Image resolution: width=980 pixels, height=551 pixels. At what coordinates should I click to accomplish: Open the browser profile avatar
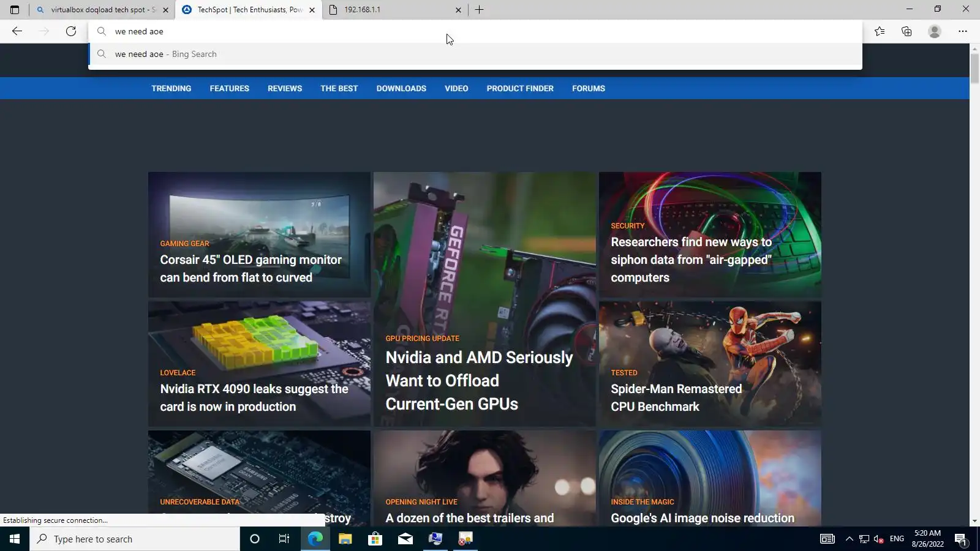934,31
